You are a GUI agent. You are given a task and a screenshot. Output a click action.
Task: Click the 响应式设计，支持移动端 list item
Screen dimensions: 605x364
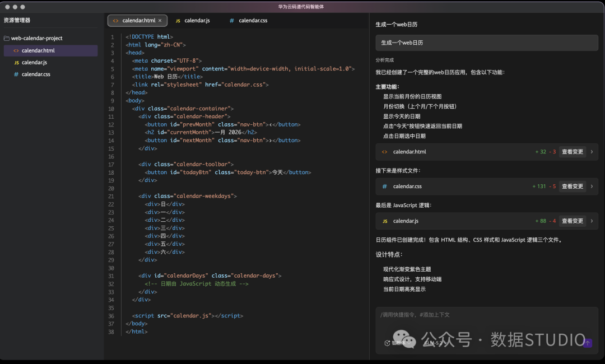click(412, 279)
